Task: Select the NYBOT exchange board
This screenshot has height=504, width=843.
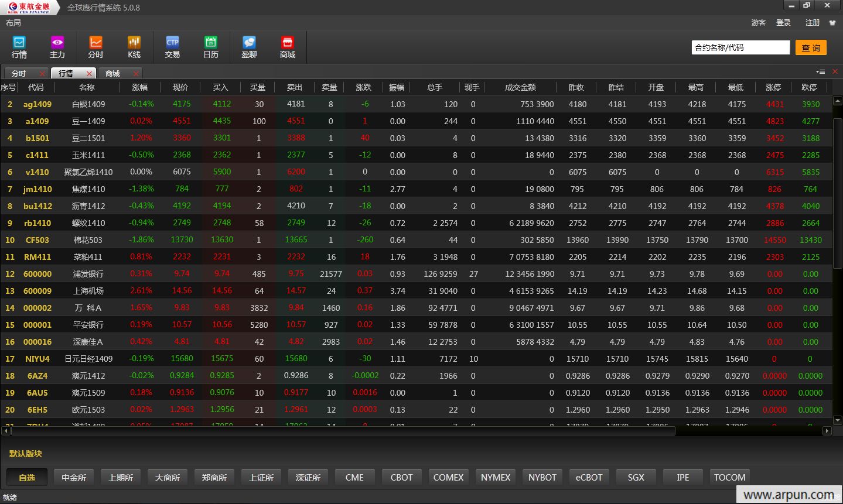Action: click(x=542, y=478)
